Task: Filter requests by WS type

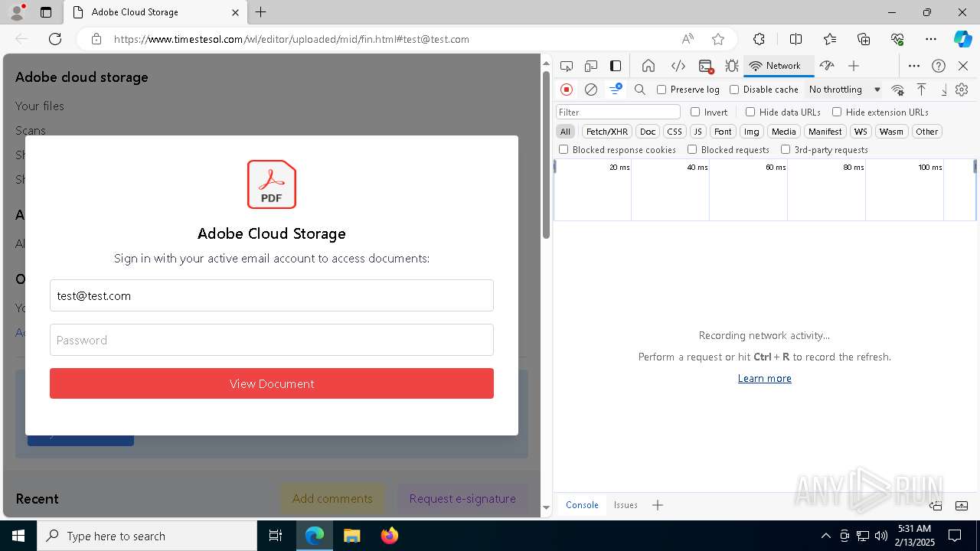Action: pyautogui.click(x=861, y=132)
